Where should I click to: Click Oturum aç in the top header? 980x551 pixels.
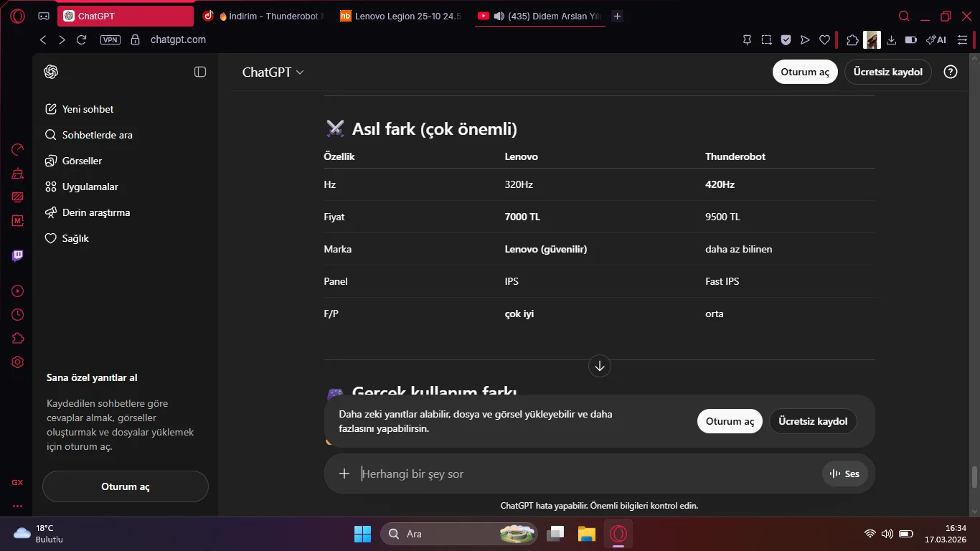(x=805, y=72)
